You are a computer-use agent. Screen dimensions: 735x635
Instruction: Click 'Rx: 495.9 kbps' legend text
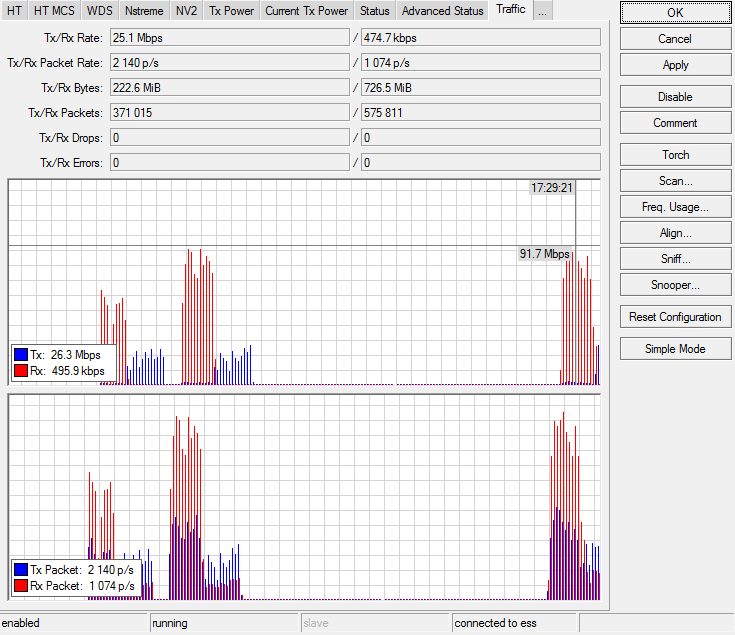pos(68,371)
